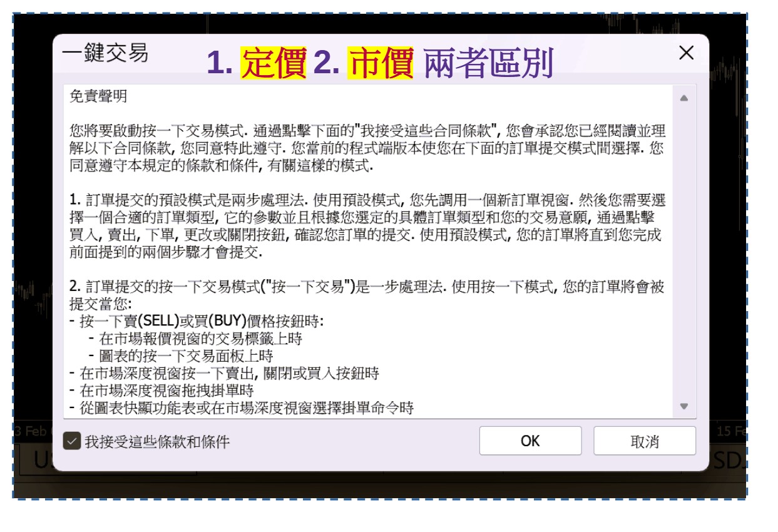Click the disclaimer's vertical scrollbar track
The image size is (778, 532).
click(x=683, y=250)
